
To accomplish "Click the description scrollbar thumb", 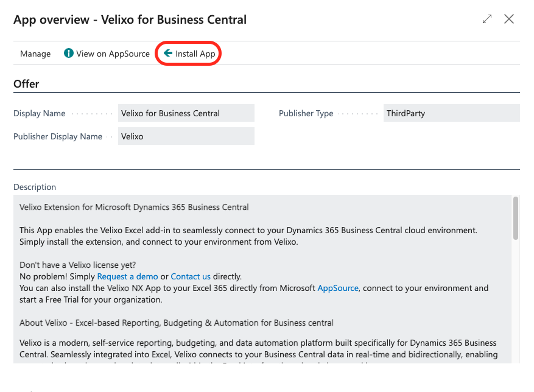I will (516, 217).
